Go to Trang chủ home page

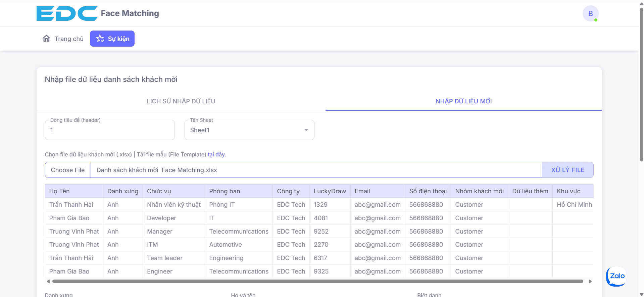coord(63,39)
